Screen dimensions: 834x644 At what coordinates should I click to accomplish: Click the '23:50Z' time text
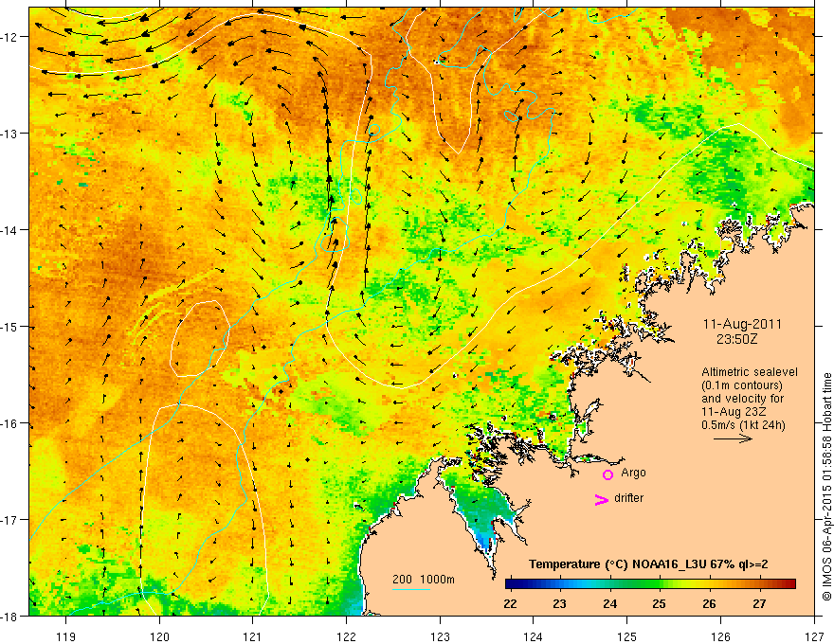[x=736, y=339]
